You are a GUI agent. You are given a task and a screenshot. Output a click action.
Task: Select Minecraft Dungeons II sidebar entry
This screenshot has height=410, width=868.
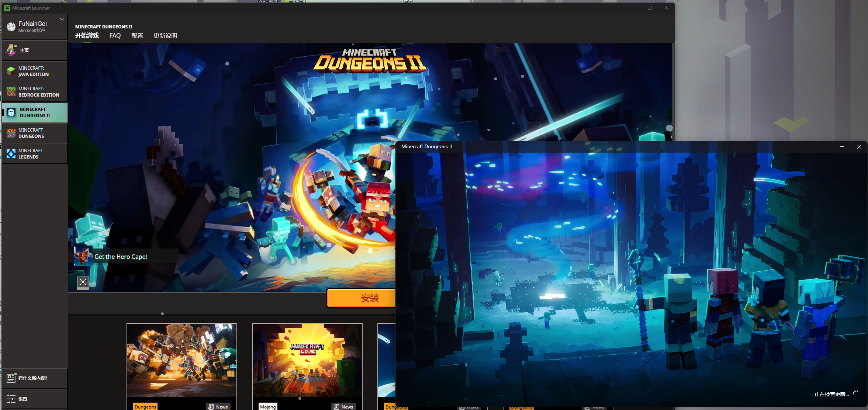(x=35, y=112)
